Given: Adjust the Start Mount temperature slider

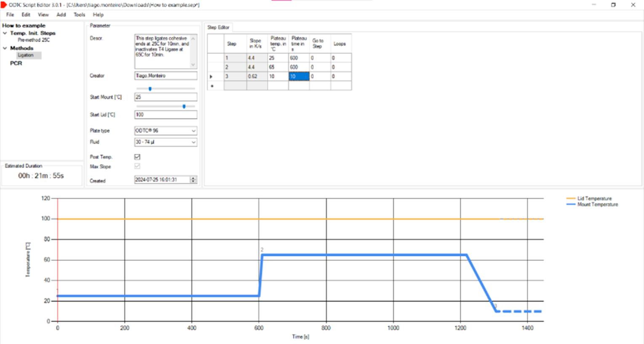Looking at the screenshot, I should pyautogui.click(x=150, y=89).
